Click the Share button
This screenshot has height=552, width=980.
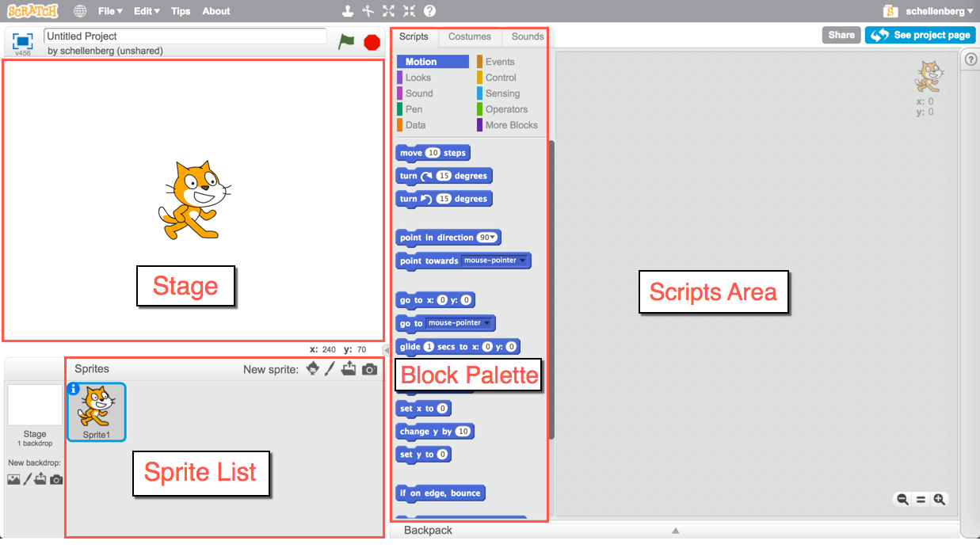point(841,35)
